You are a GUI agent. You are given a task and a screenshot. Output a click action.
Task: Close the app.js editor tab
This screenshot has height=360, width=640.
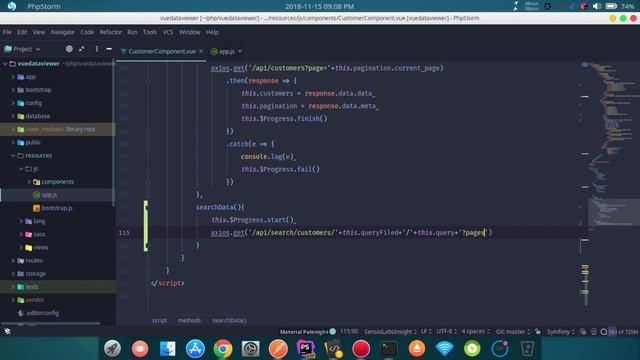click(240, 51)
